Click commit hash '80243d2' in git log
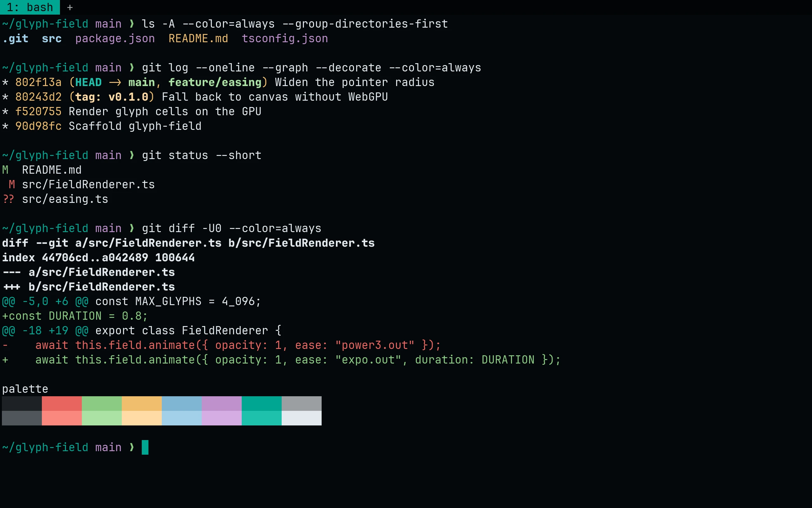Screen dimensions: 812x508 click(x=39, y=97)
